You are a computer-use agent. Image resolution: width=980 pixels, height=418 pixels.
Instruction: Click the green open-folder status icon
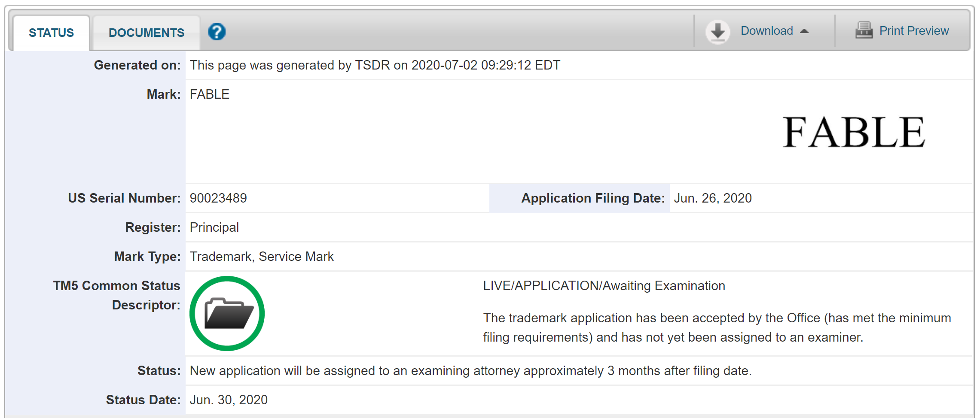tap(227, 313)
